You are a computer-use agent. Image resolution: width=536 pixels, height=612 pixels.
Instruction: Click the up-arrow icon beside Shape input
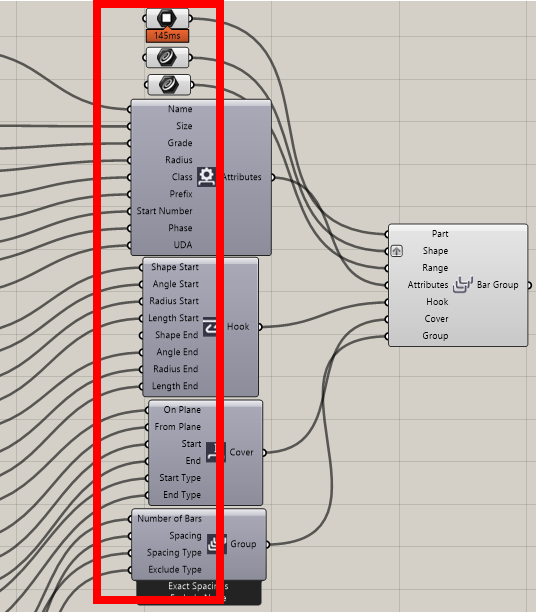pyautogui.click(x=397, y=251)
